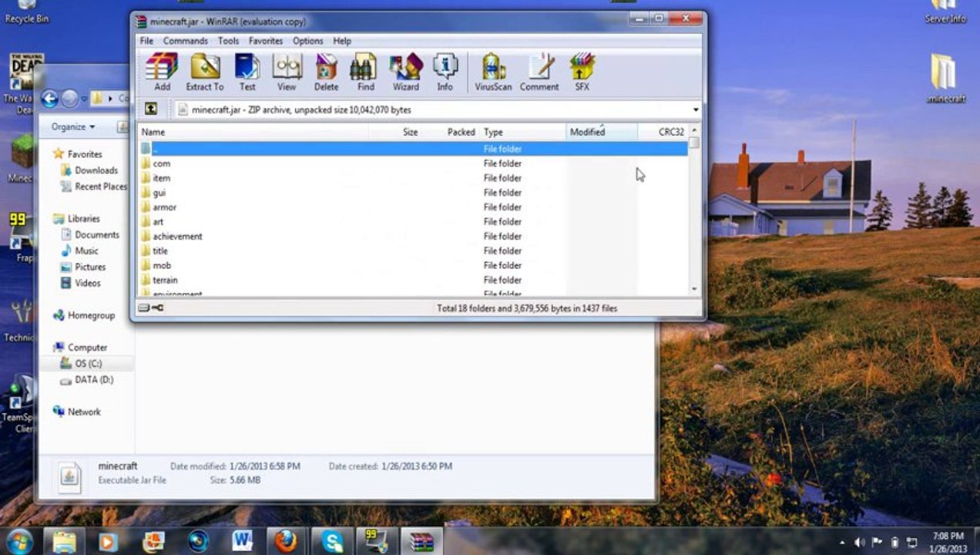
Task: Open Skype from the taskbar
Action: point(332,541)
